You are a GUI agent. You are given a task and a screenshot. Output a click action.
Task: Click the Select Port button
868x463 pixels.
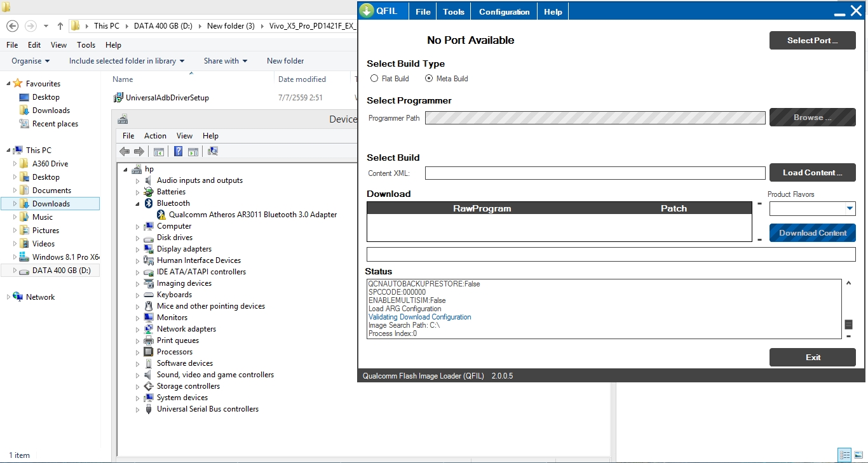[813, 41]
